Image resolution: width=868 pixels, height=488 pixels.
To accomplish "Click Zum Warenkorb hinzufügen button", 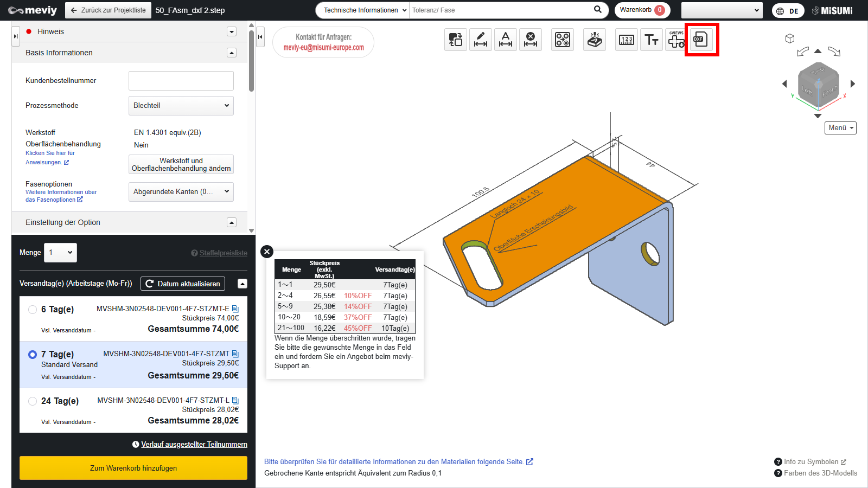I will click(x=133, y=468).
